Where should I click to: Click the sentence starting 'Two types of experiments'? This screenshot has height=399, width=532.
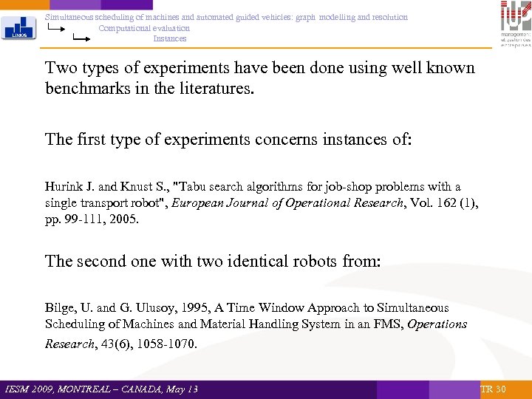260,78
